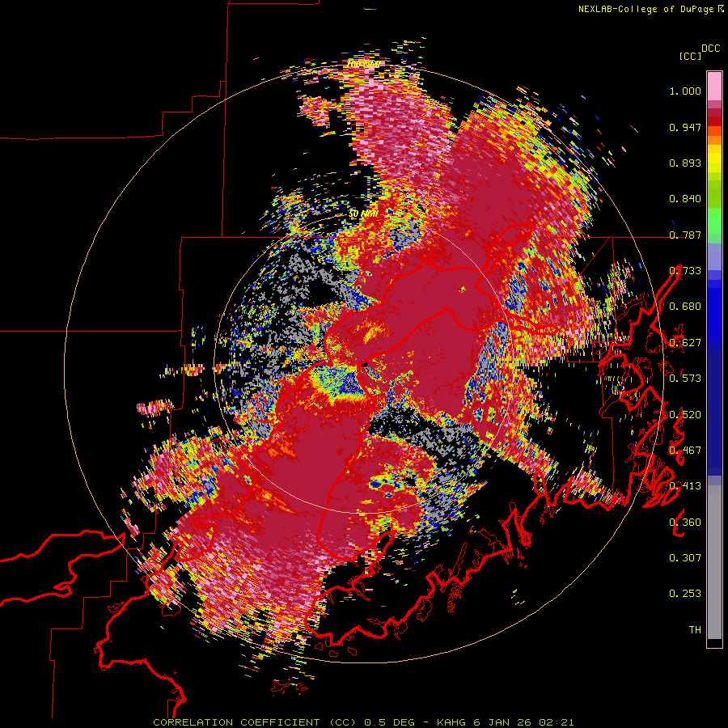Select the 0.520 legend value
The height and width of the screenshot is (728, 728).
pos(685,415)
